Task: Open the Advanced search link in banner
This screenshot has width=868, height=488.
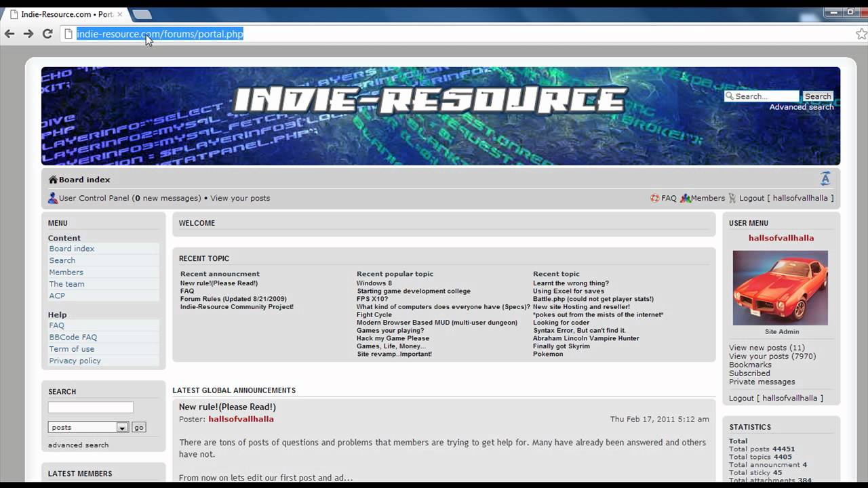Action: (x=802, y=107)
